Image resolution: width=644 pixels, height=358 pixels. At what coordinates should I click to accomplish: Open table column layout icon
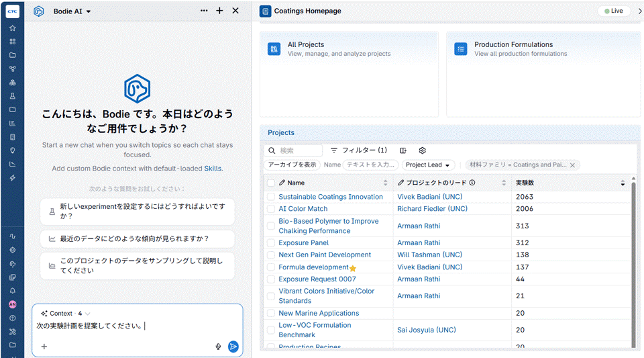click(x=403, y=150)
